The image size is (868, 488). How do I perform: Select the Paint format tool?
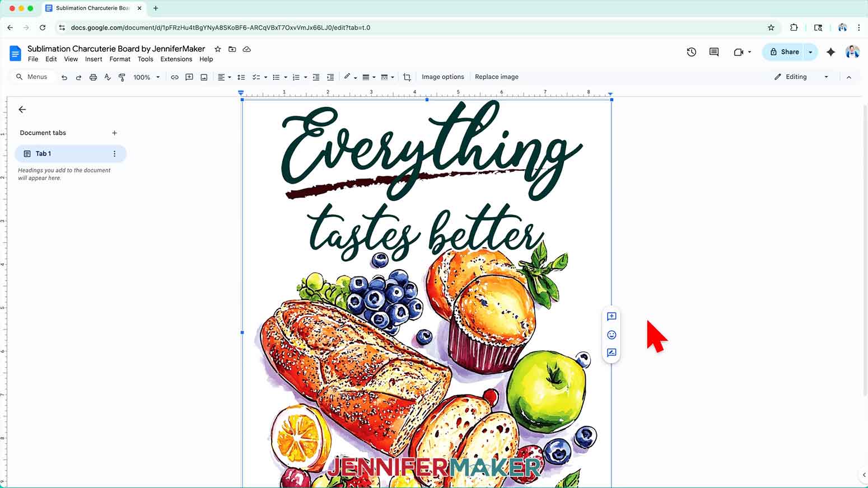[x=122, y=77]
